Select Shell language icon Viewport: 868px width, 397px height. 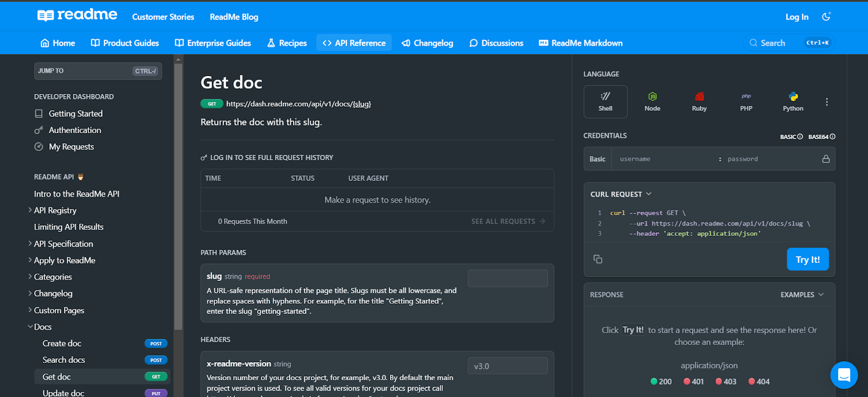(605, 102)
